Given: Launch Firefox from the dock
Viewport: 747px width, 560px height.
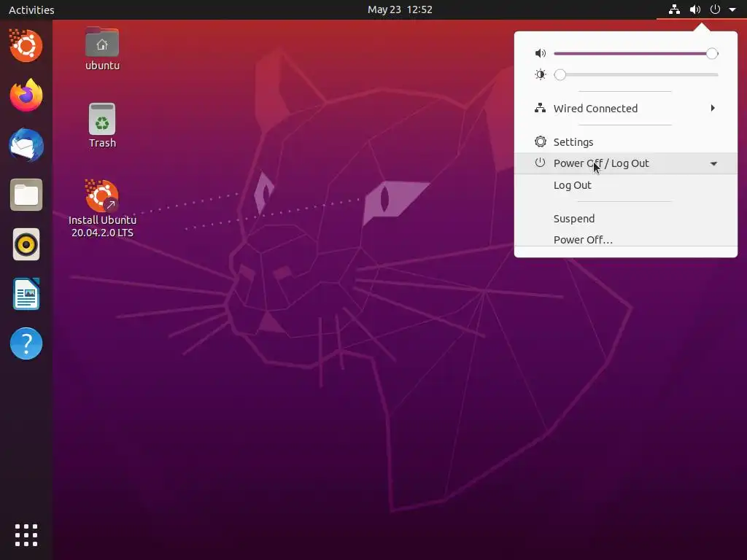Looking at the screenshot, I should 26,96.
